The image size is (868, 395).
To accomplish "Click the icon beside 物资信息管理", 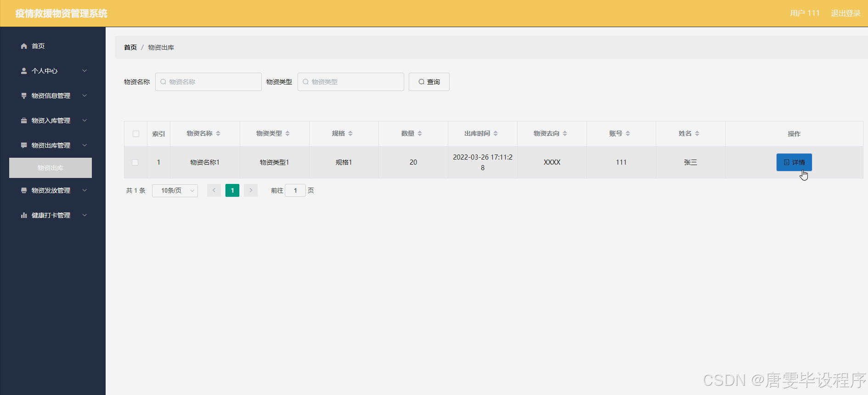I will [x=24, y=96].
